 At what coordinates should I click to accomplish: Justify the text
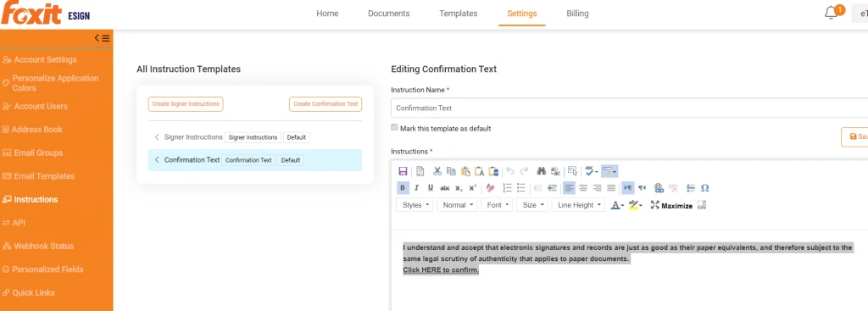click(611, 187)
